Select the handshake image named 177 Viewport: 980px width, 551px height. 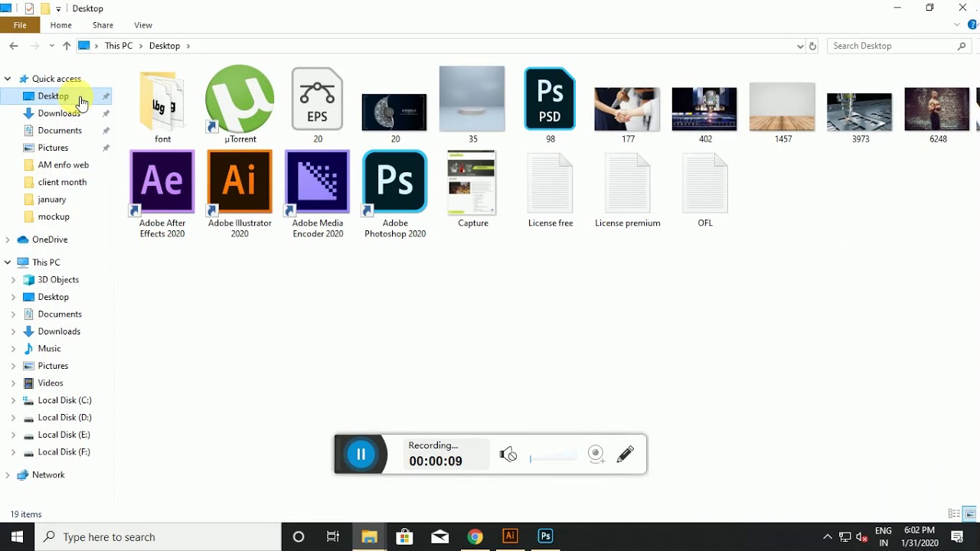pyautogui.click(x=627, y=109)
